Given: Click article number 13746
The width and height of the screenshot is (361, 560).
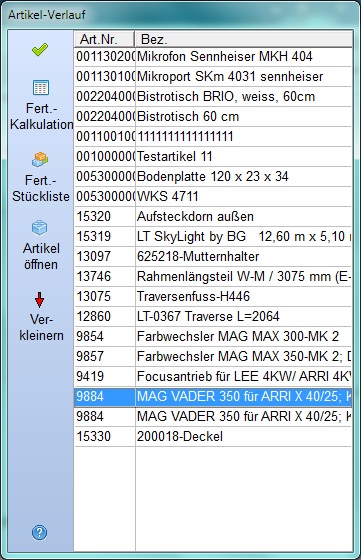Looking at the screenshot, I should (x=94, y=276).
